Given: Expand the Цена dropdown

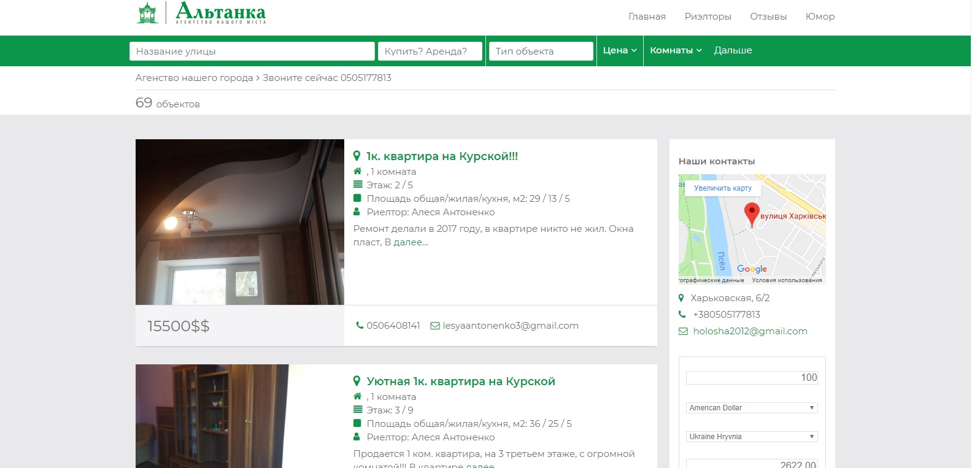Looking at the screenshot, I should pos(620,50).
